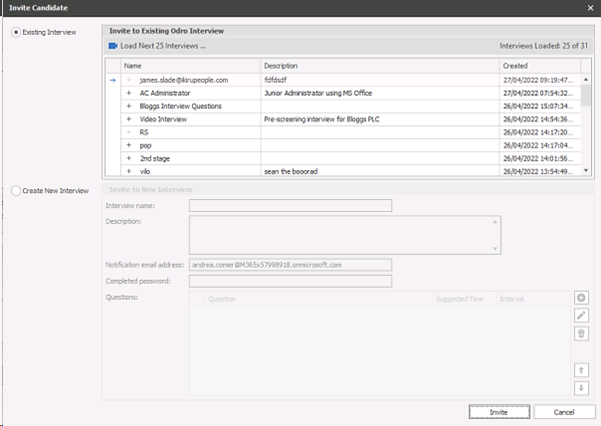Screen dimensions: 601x426
Task: Sort interviews by the Name column header
Action: pos(190,65)
